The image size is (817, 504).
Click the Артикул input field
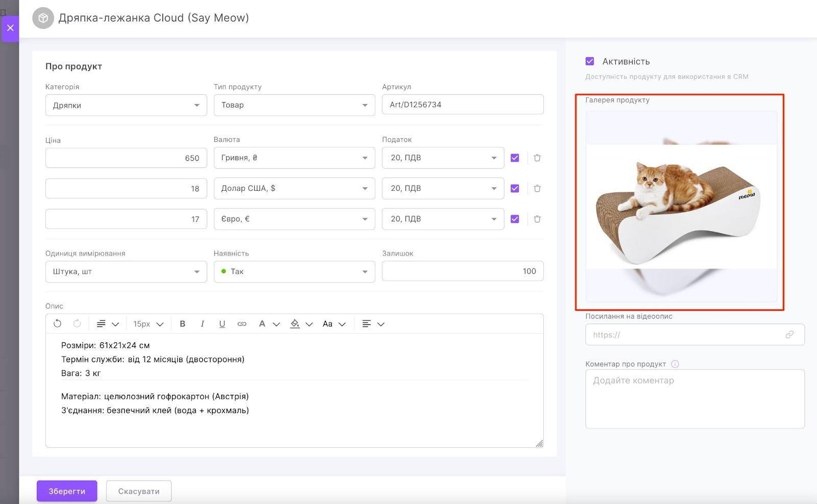point(462,105)
